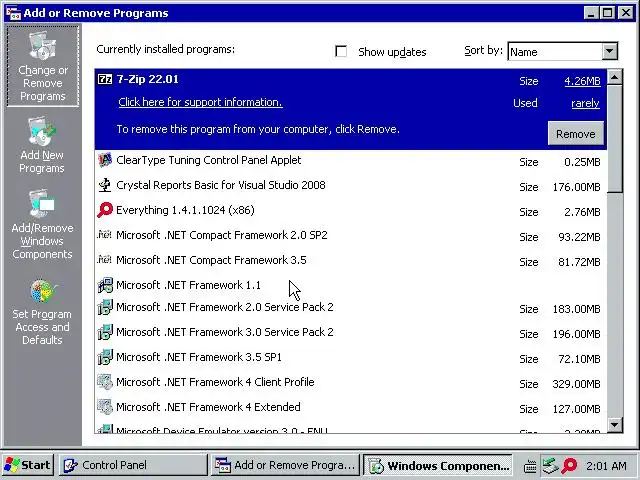Open Add/Remove Windows Components sidebar icon
The width and height of the screenshot is (640, 480).
42,224
